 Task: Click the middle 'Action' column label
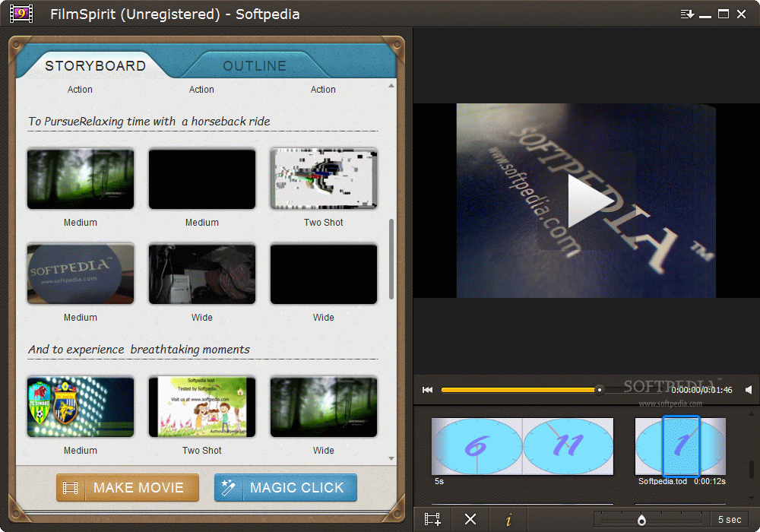pyautogui.click(x=201, y=90)
